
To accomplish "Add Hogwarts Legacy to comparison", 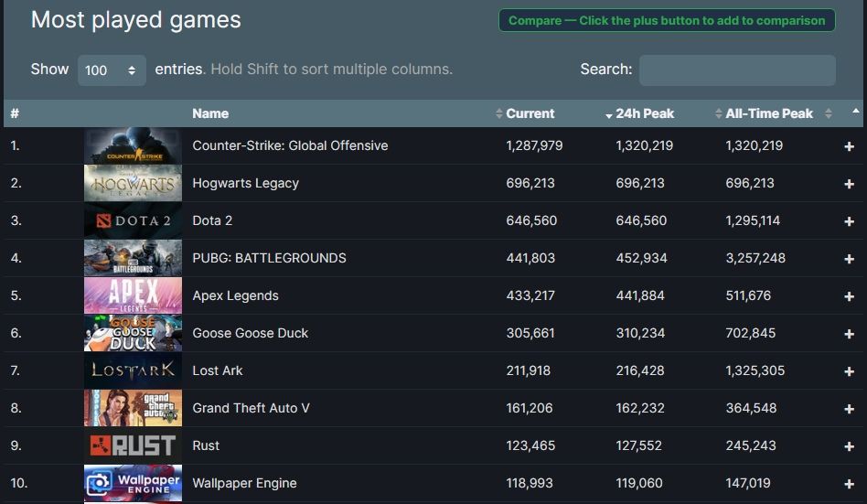I will 849,184.
